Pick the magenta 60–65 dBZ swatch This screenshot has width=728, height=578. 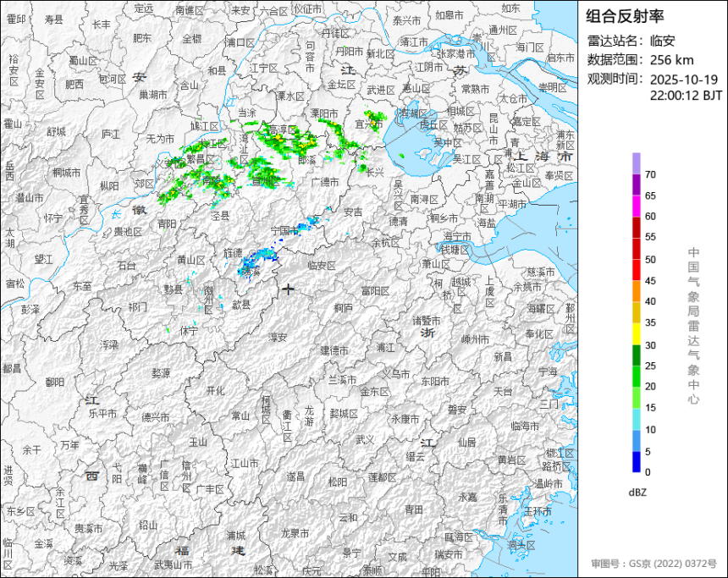[x=636, y=206]
